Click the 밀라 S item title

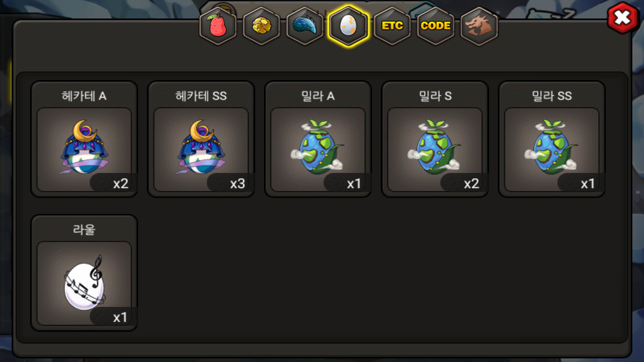435,96
